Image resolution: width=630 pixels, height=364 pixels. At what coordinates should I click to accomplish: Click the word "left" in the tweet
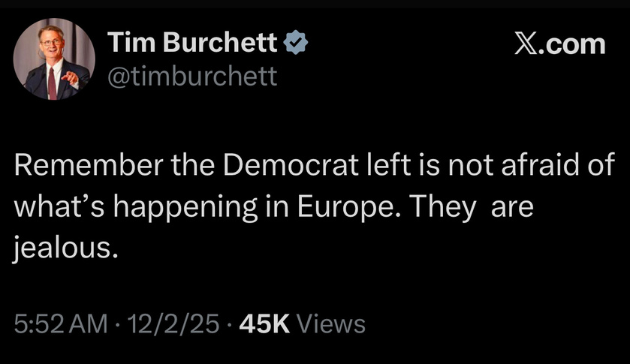[x=359, y=166]
